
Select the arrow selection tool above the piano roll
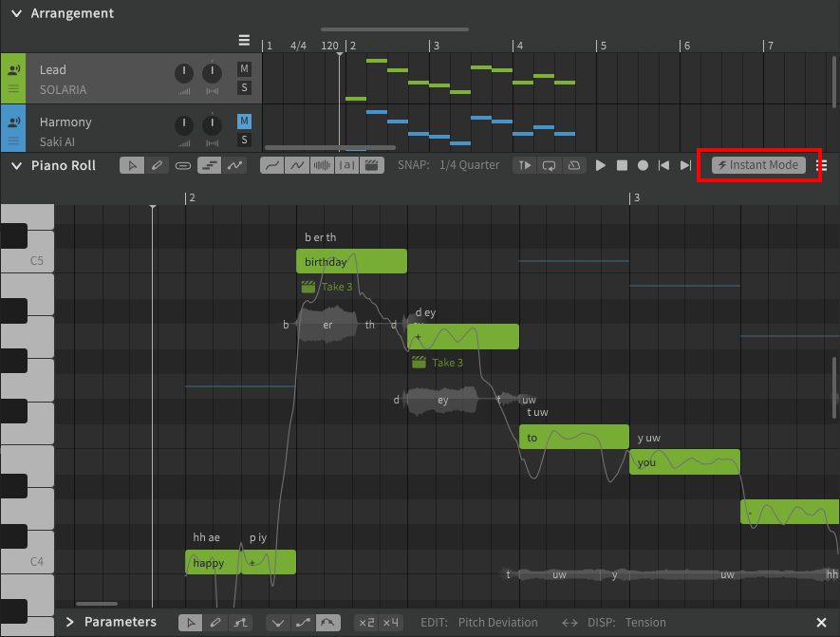tap(132, 164)
